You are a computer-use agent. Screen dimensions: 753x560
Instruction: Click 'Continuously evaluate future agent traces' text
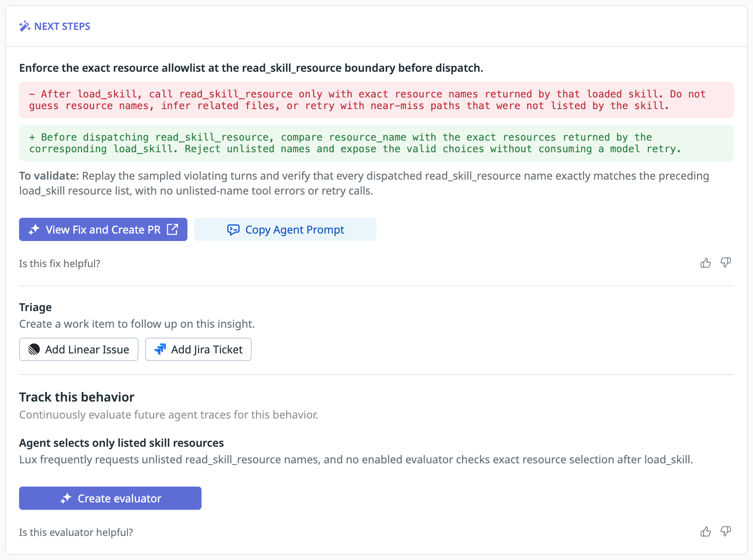click(x=169, y=415)
